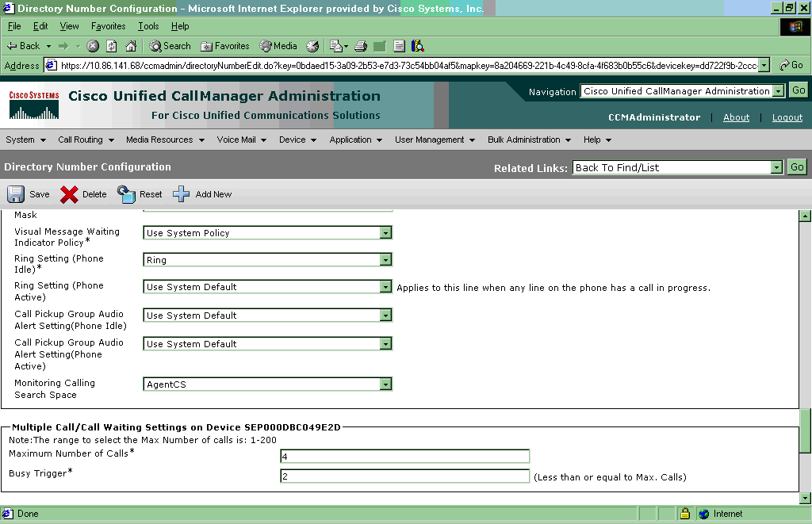Open Call Pickup Group Audio Alert (Phone Active) dropdown

[x=385, y=344]
